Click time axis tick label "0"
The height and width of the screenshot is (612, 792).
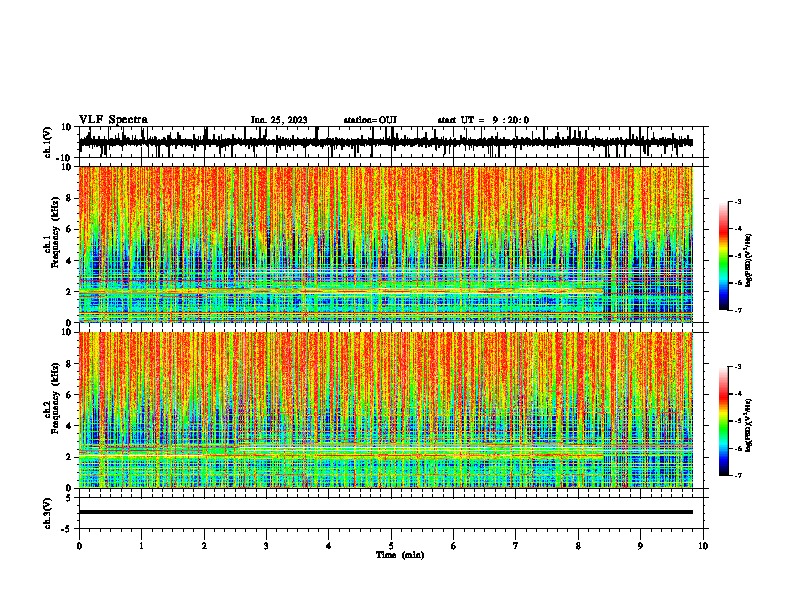click(79, 546)
